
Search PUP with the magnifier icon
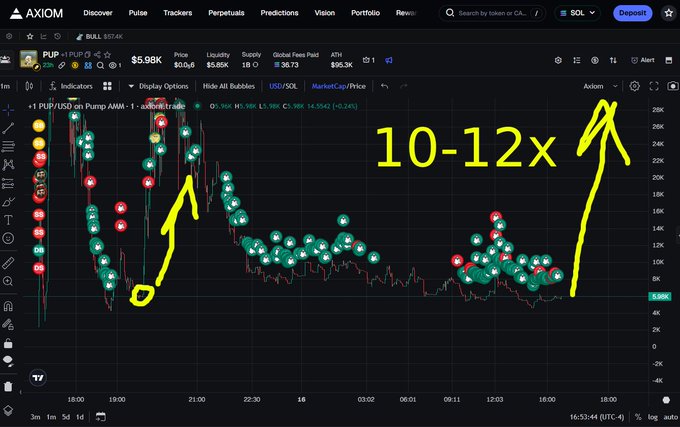100,65
